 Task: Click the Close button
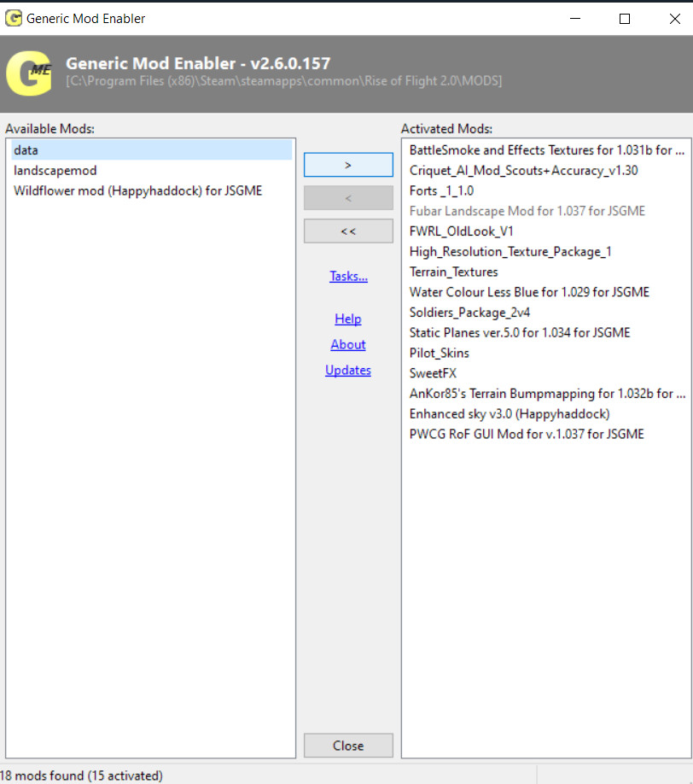click(348, 746)
